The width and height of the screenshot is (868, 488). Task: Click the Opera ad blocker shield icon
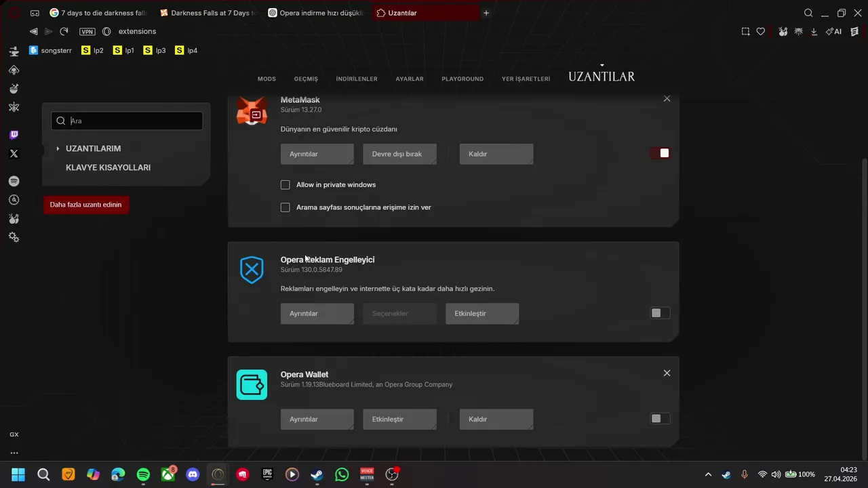click(x=252, y=270)
